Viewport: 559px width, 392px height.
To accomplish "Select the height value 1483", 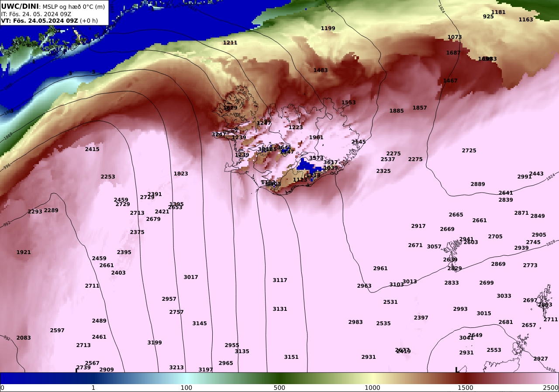I will click(321, 70).
